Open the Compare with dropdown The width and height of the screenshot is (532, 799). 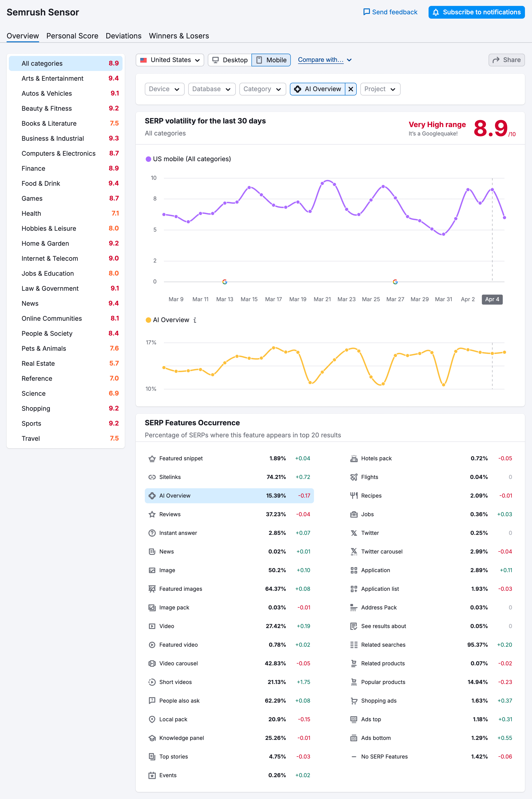pos(325,60)
